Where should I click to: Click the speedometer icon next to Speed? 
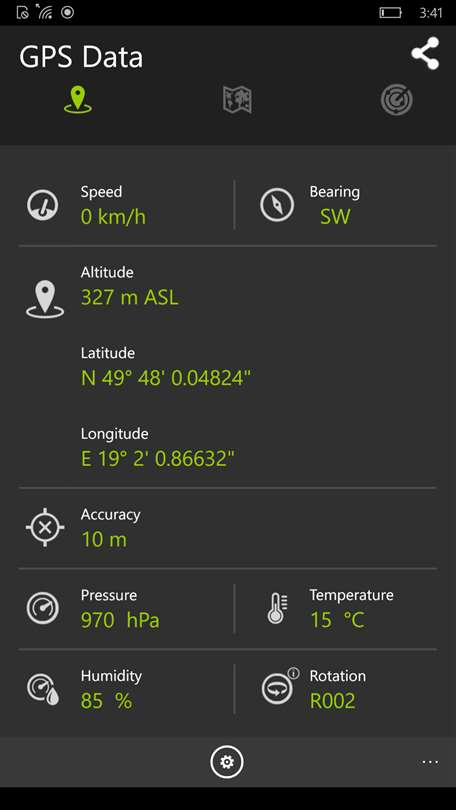42,205
